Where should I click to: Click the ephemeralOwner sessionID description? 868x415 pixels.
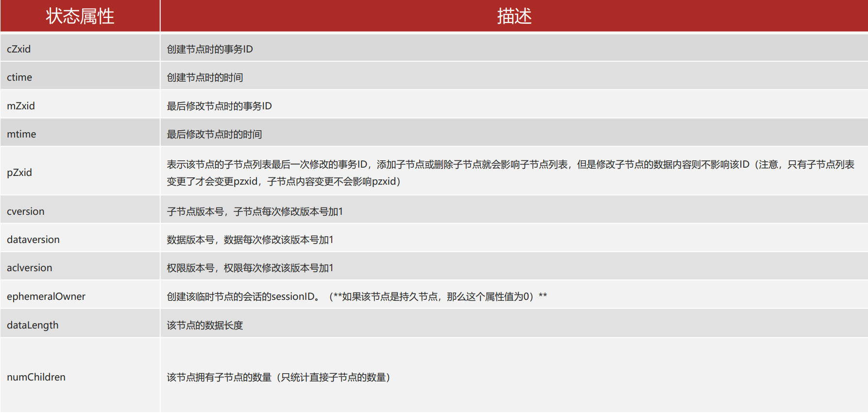(x=357, y=296)
